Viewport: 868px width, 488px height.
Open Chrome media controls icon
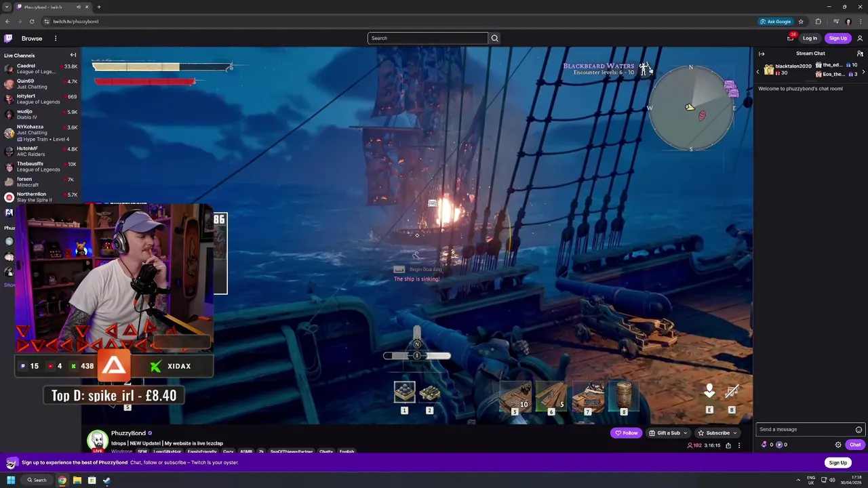click(x=836, y=22)
